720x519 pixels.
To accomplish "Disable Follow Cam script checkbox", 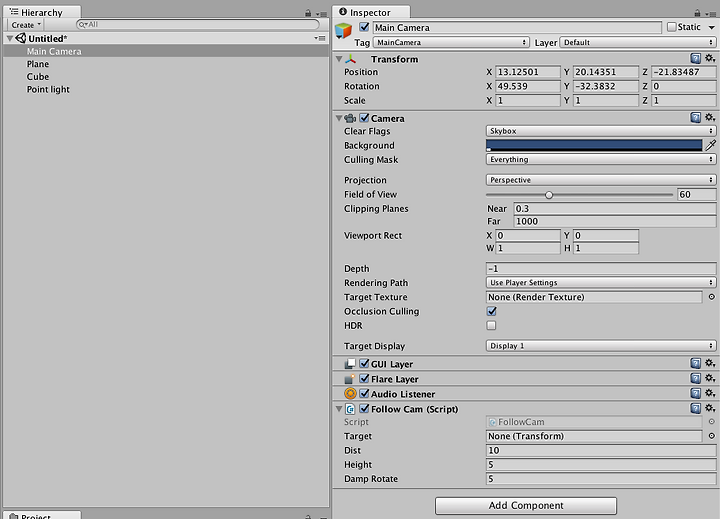I will point(364,408).
